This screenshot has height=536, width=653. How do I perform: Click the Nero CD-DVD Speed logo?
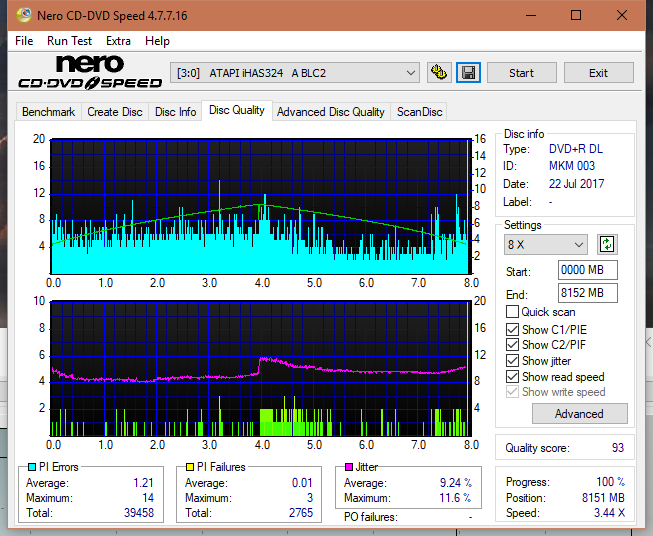[90, 72]
